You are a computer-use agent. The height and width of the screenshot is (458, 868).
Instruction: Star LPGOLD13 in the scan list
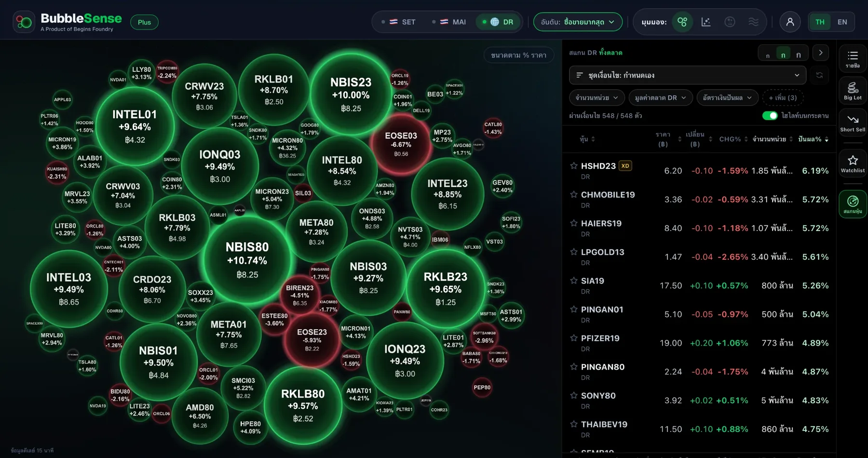click(574, 252)
